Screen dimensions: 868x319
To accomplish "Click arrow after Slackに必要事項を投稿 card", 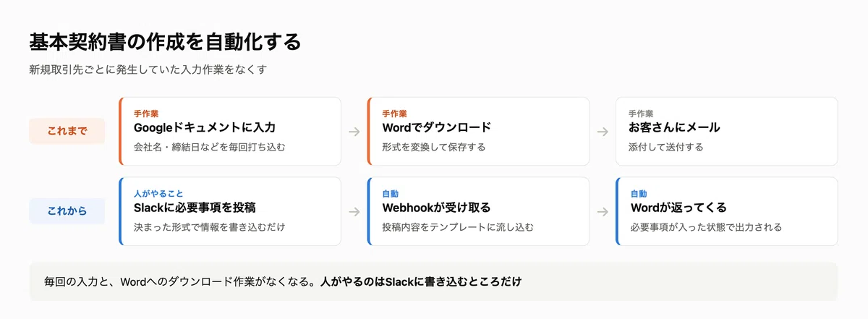I will coord(354,212).
